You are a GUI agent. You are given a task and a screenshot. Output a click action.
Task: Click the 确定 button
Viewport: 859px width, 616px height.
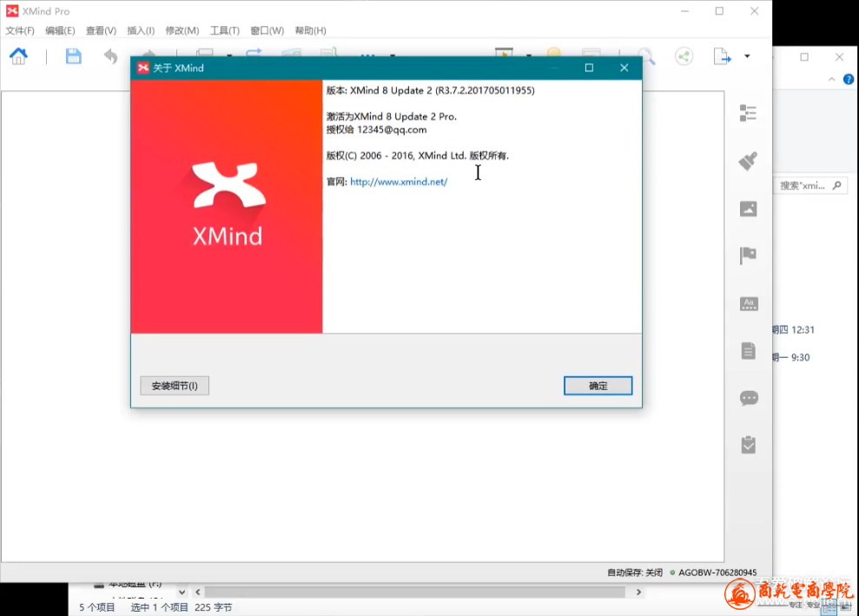598,386
